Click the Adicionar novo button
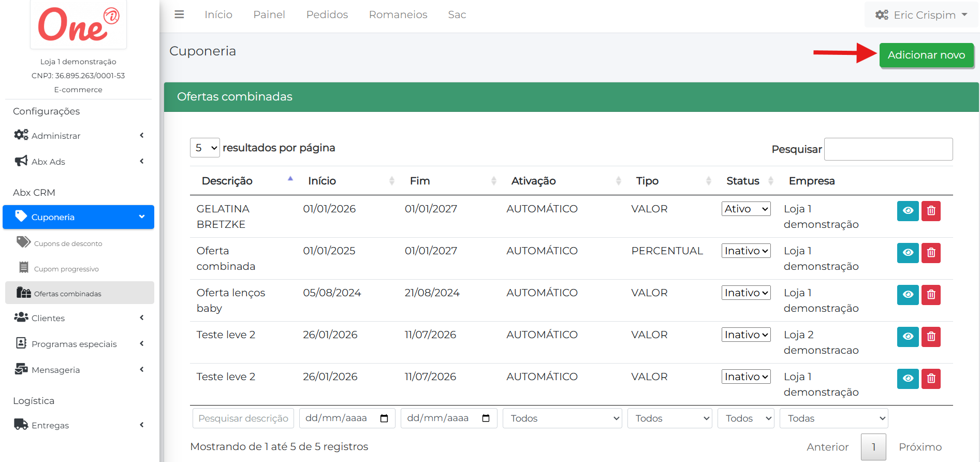The width and height of the screenshot is (980, 462). click(x=926, y=55)
